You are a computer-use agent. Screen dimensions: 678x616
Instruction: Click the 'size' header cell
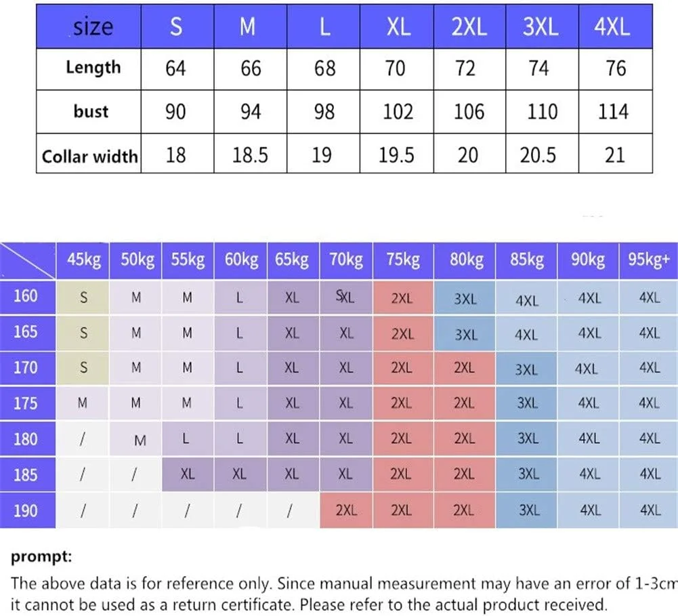click(x=93, y=26)
